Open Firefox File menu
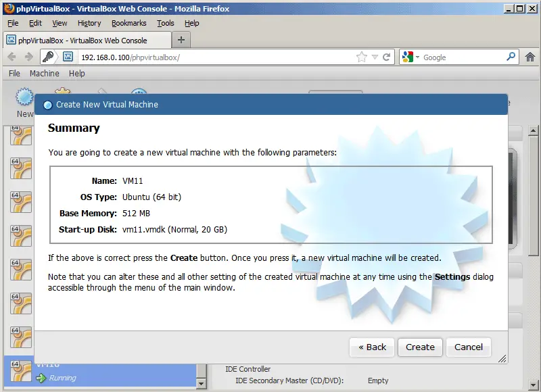The width and height of the screenshot is (541, 392). (13, 23)
